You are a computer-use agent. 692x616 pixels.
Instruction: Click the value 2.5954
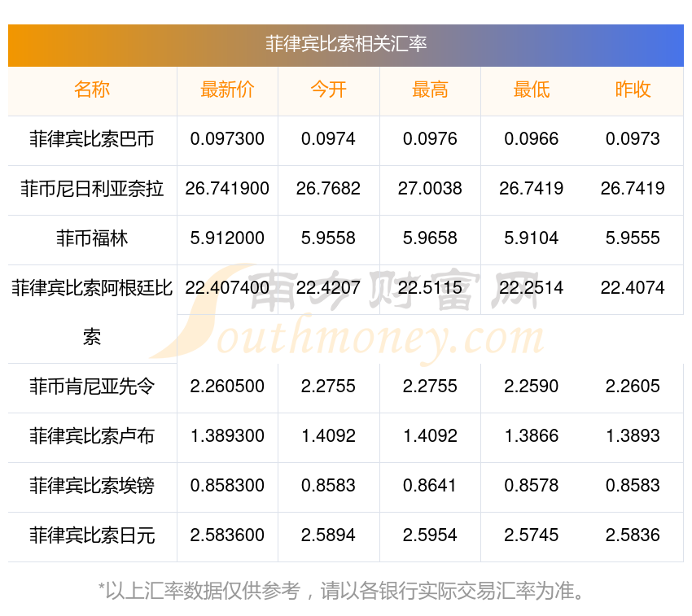[430, 535]
